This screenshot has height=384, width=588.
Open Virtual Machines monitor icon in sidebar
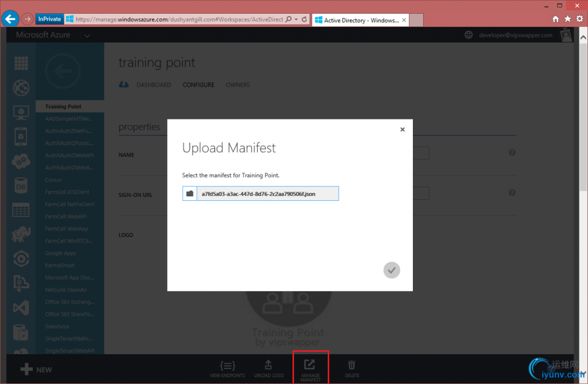[x=21, y=112]
